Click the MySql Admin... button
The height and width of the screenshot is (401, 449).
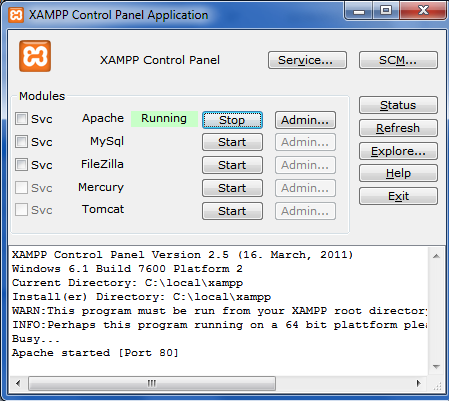pos(305,142)
